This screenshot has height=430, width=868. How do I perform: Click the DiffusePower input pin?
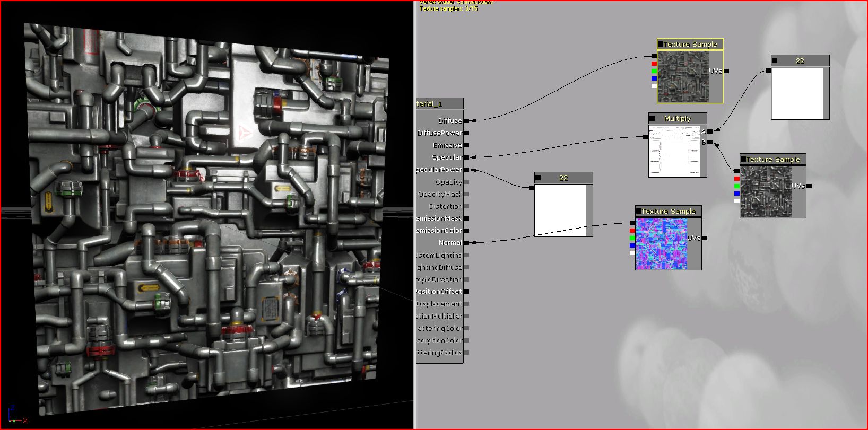(x=466, y=133)
